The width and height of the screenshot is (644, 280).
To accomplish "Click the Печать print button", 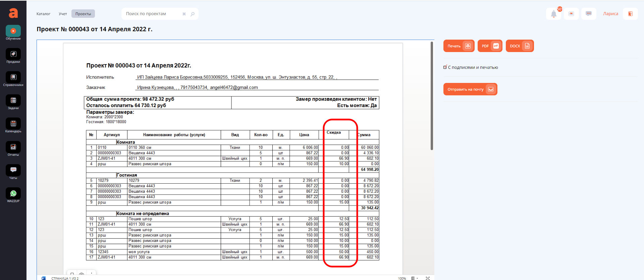I will click(459, 46).
